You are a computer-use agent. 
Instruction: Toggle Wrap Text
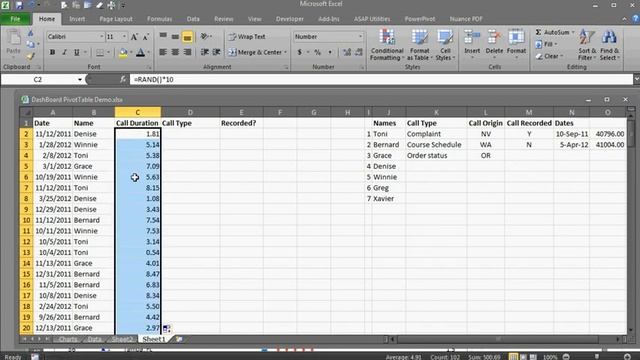click(x=247, y=37)
